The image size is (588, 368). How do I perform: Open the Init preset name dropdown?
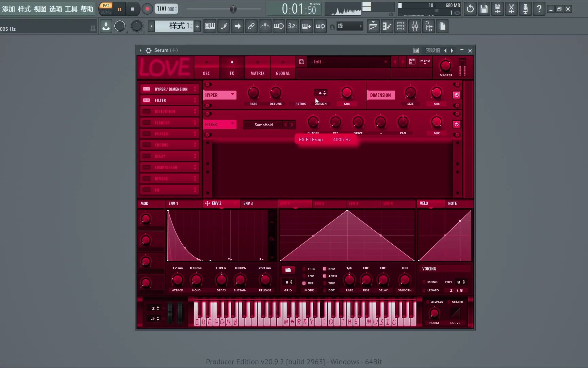click(x=349, y=62)
